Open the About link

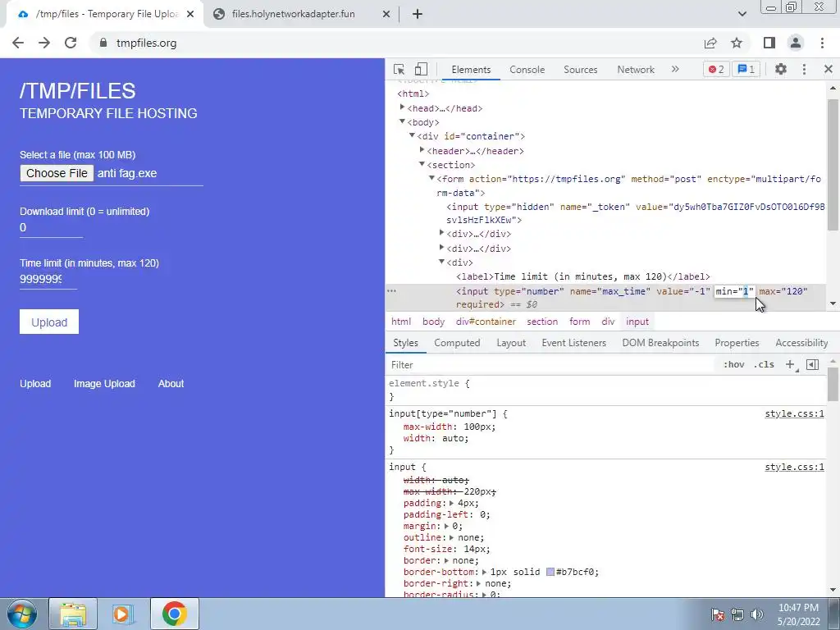coord(171,384)
